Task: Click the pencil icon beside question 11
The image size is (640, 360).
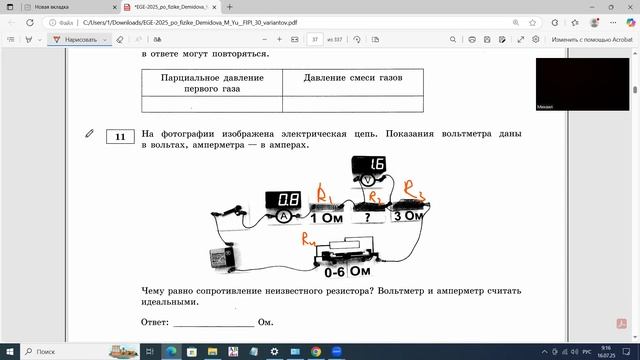Action: 89,133
